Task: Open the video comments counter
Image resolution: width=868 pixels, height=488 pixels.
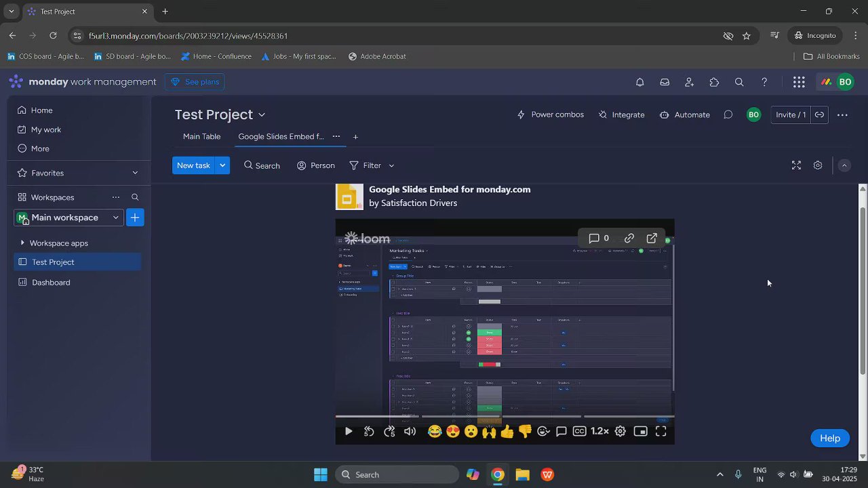Action: (598, 239)
